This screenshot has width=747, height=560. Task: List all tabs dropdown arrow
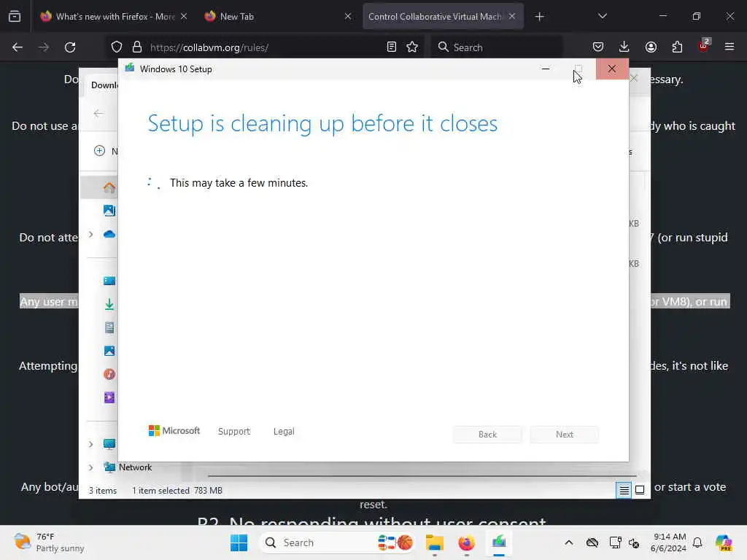coord(603,17)
